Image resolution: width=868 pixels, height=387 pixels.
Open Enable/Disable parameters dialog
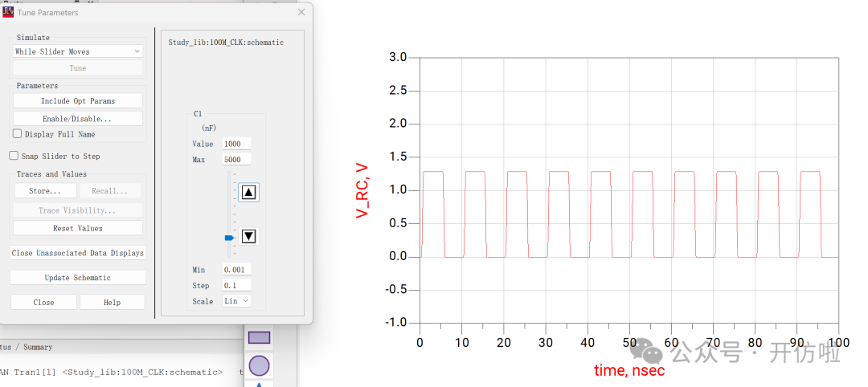click(78, 119)
